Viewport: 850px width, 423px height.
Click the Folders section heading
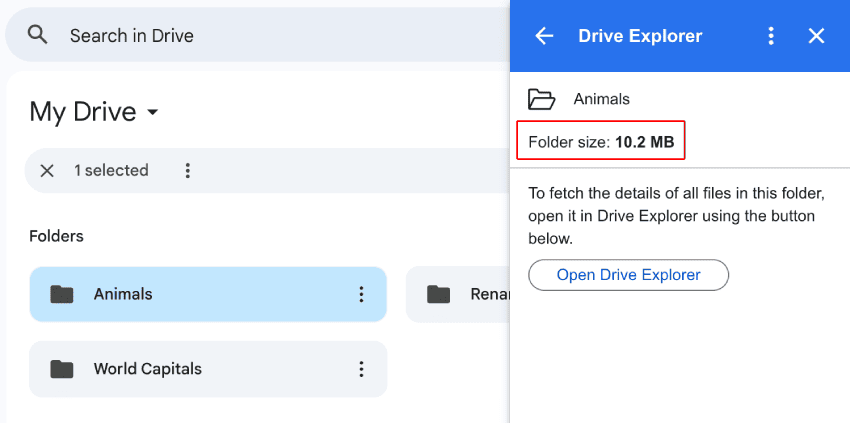pyautogui.click(x=56, y=236)
